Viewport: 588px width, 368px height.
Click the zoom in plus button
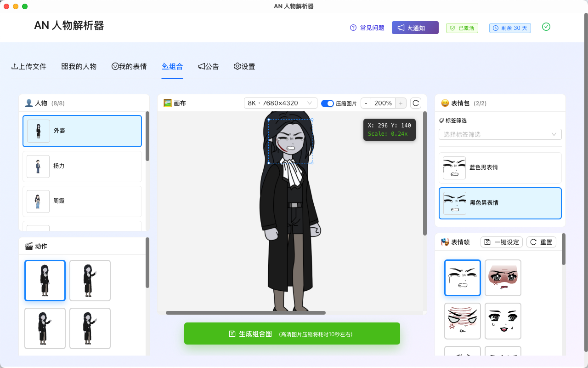401,103
